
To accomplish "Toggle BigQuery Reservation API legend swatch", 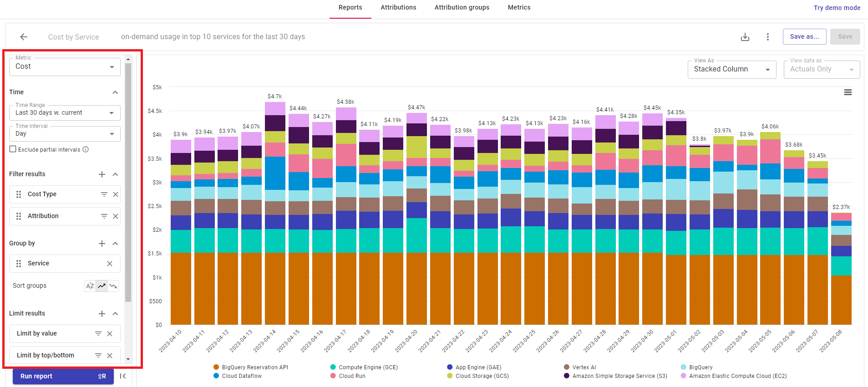I will 216,367.
